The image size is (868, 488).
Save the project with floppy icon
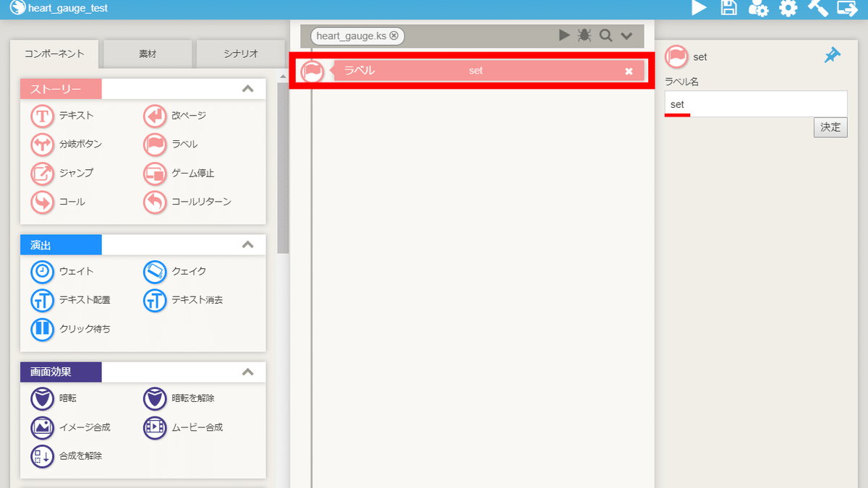point(729,8)
